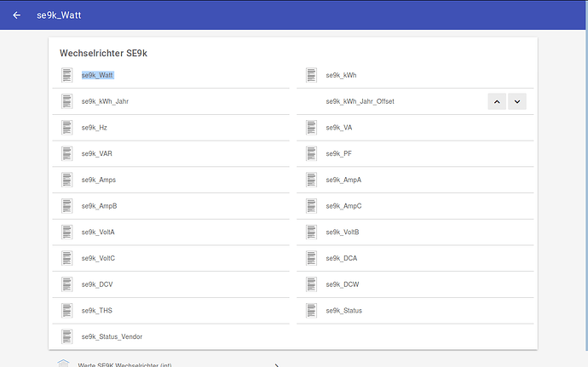Viewport: 588px width, 367px height.
Task: Select the se9k_kWh_Jahr_Offset label
Action: pyautogui.click(x=360, y=101)
